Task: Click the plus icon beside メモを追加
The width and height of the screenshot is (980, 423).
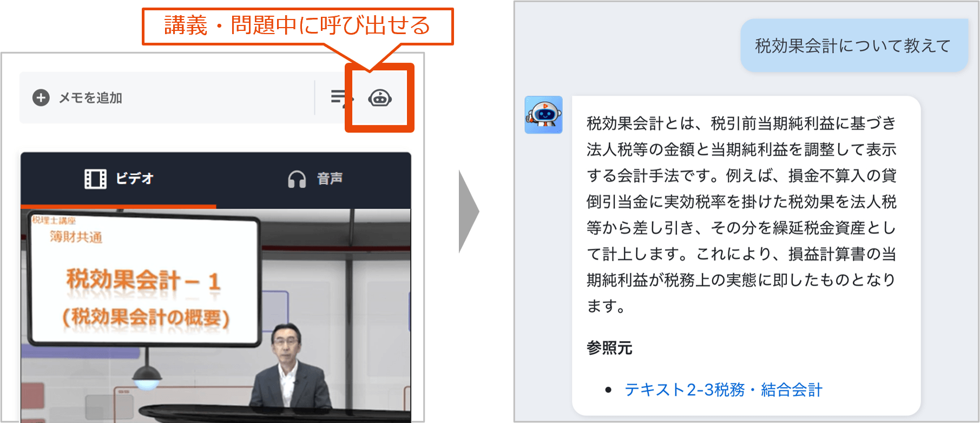Action: [x=41, y=98]
